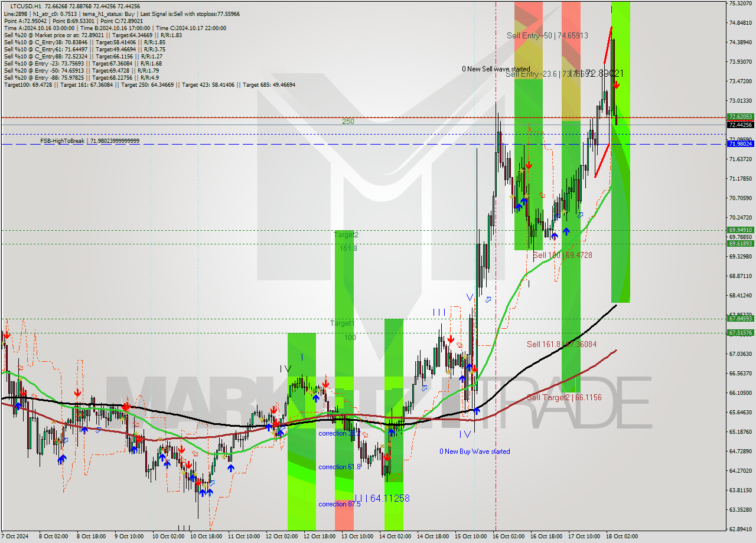Click the 72.62053 green price tag
The width and height of the screenshot is (756, 543).
pyautogui.click(x=741, y=117)
